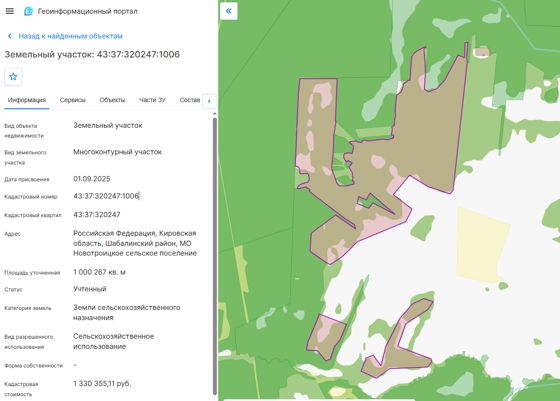Click value 'Многоконтурный участок'
The width and height of the screenshot is (560, 401).
click(118, 152)
